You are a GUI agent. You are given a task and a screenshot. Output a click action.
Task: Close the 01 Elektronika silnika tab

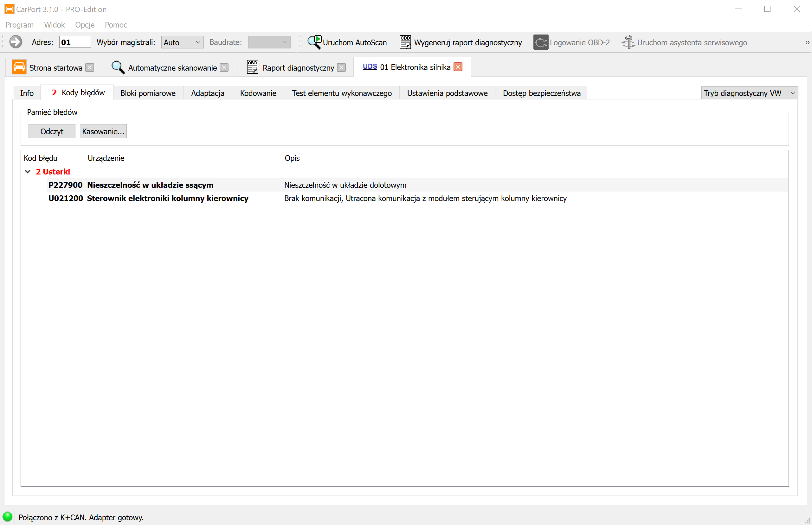click(x=458, y=67)
